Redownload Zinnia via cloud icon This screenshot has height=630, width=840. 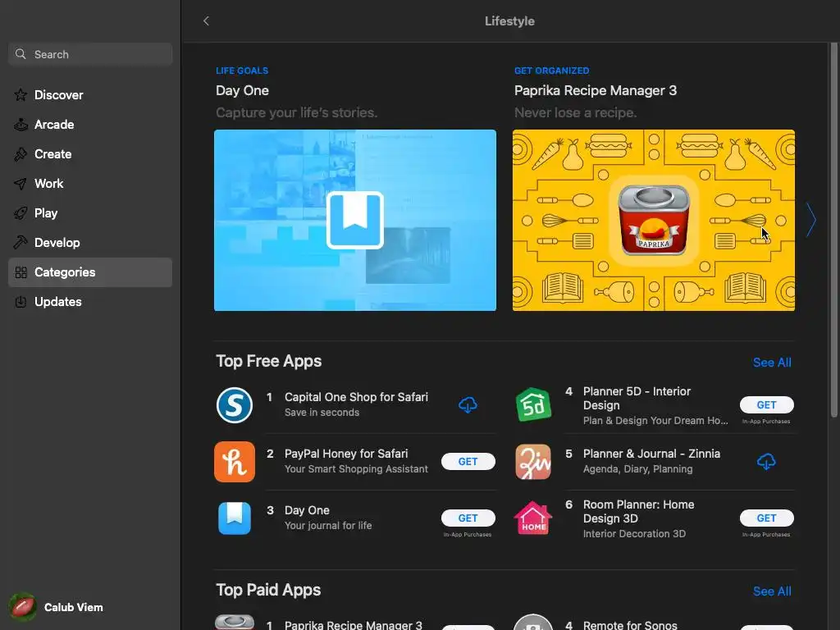point(766,462)
